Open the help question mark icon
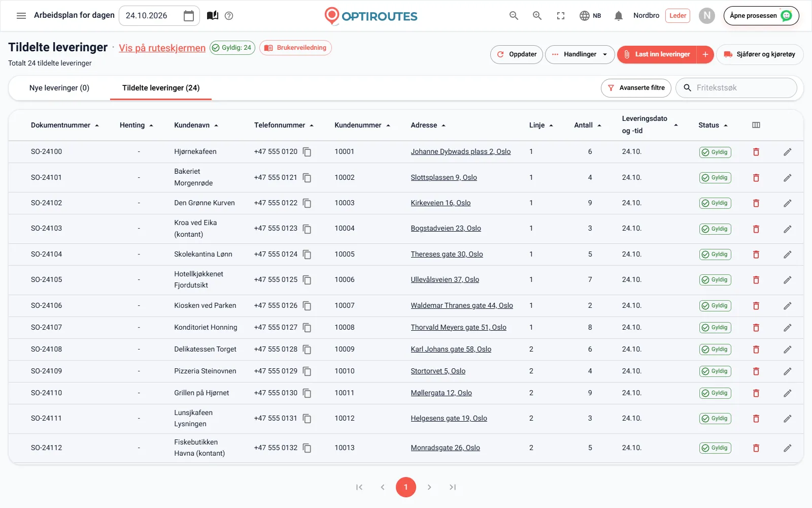This screenshot has height=508, width=812. 229,16
